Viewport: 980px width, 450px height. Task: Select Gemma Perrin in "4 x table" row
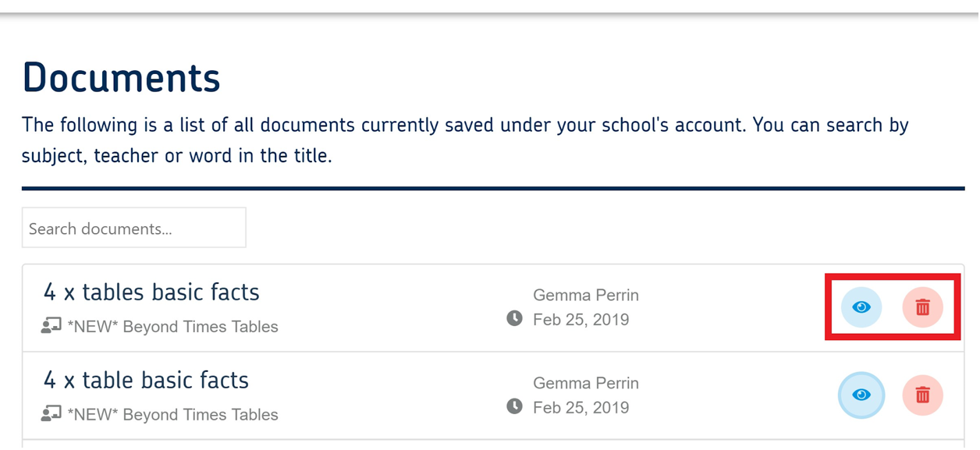pyautogui.click(x=585, y=384)
